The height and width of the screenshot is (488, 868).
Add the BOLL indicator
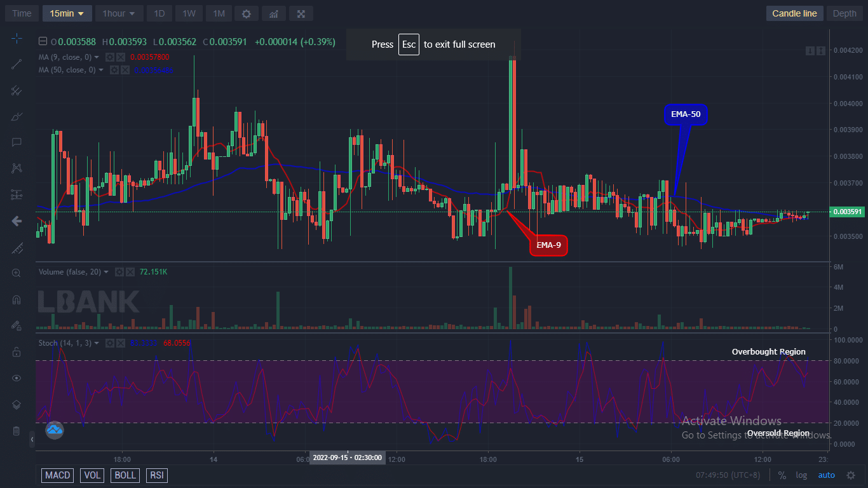click(x=125, y=475)
